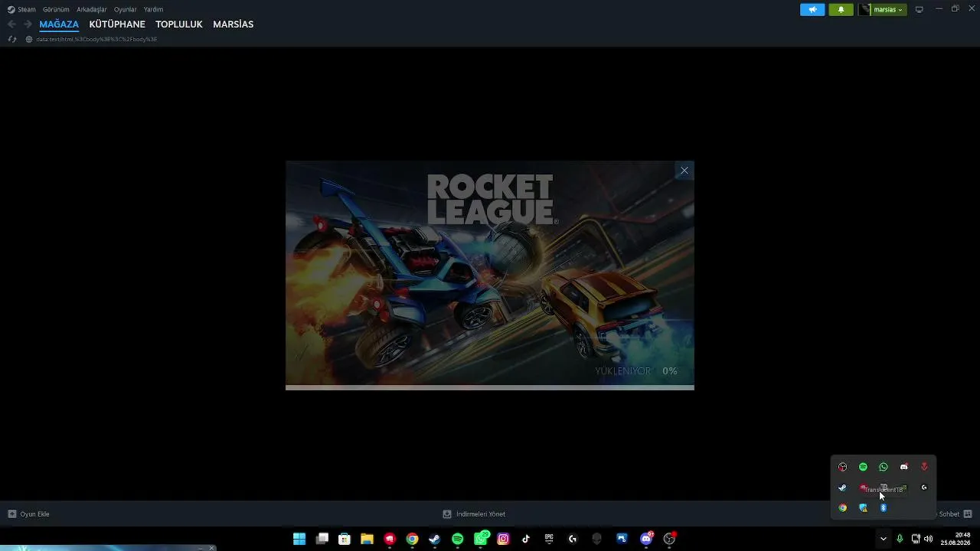Collapse the hidden tray icons chevron
Screen dimensions: 980x551
pos(883,539)
